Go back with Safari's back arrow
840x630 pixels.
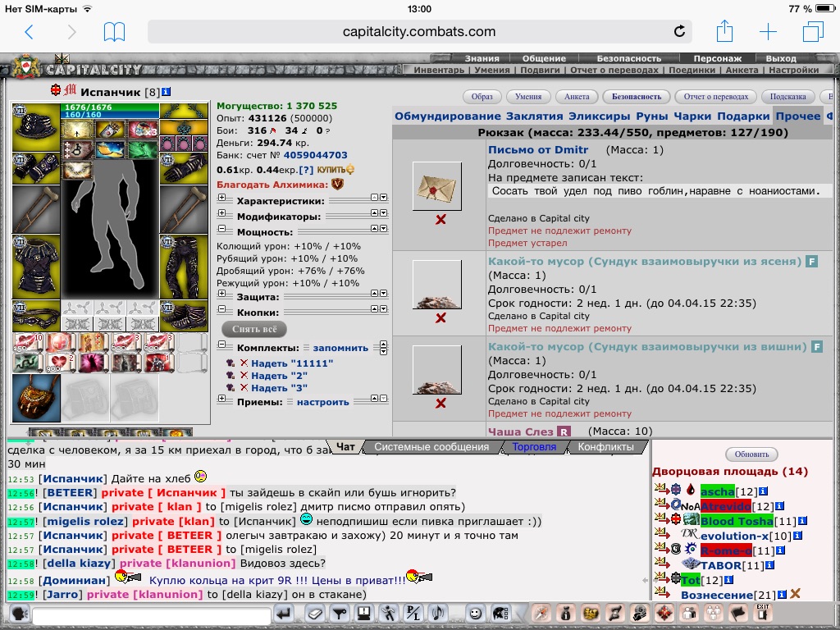pos(29,32)
